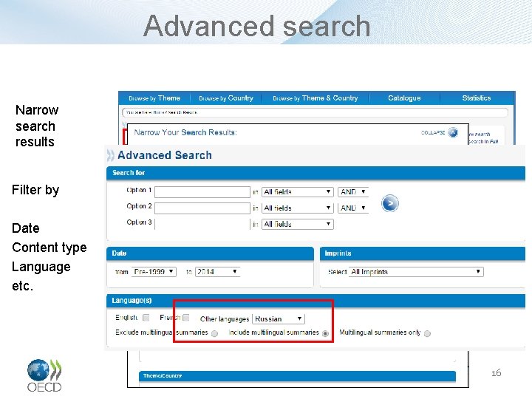532x399 pixels.
Task: Open the Catalogue tab
Action: [404, 98]
